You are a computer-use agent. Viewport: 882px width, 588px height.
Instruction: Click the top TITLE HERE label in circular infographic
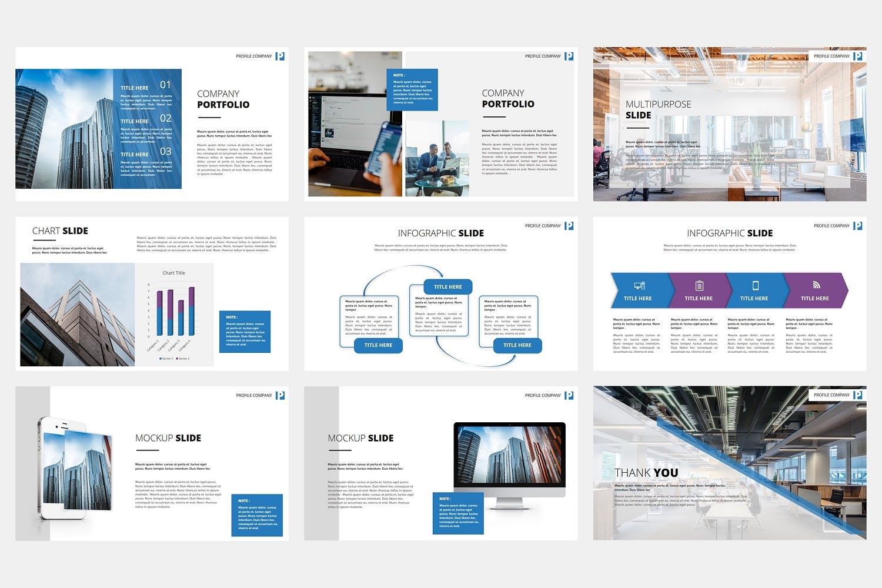[x=448, y=287]
